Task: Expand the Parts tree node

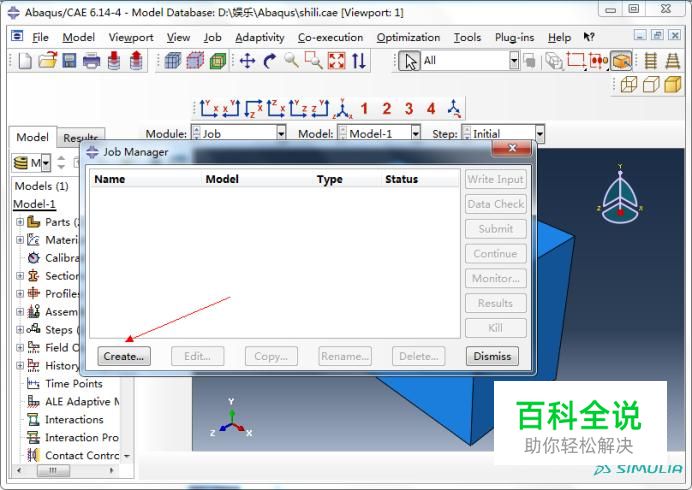Action: pos(20,222)
